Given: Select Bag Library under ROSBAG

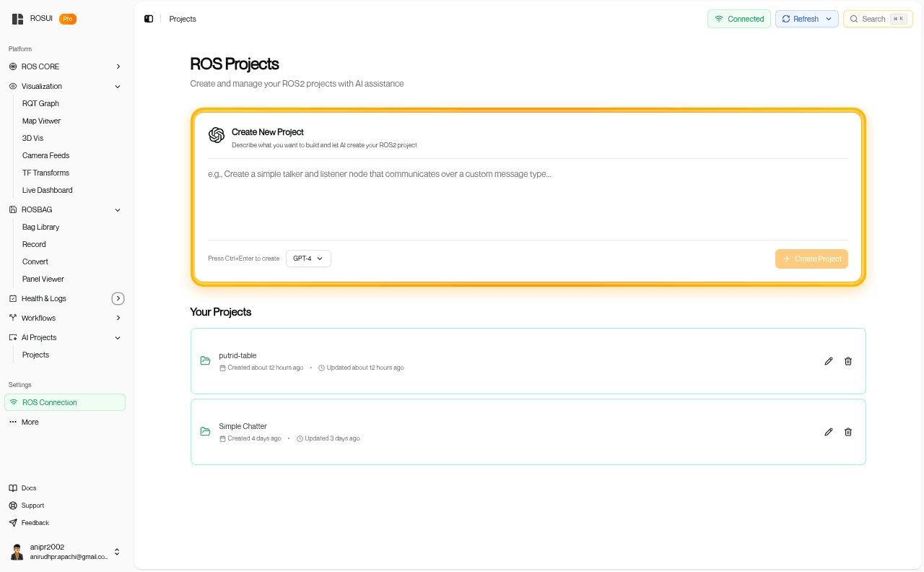Looking at the screenshot, I should [x=40, y=227].
